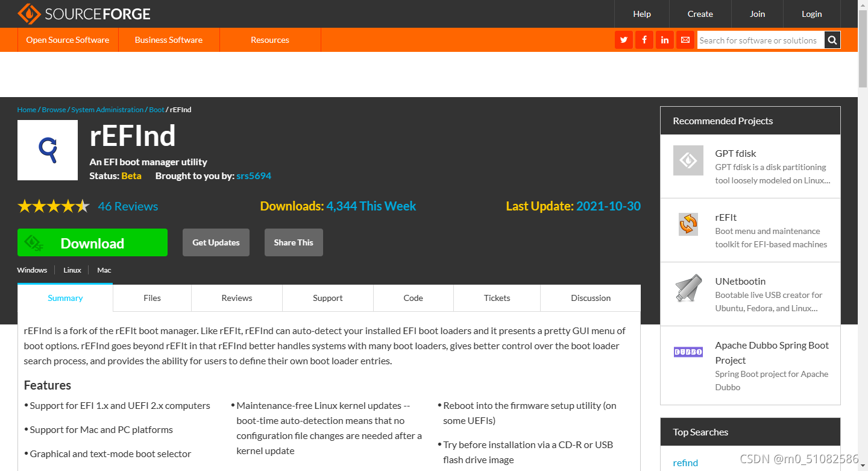Screen dimensions: 868x471
Task: Click the Share This button
Action: (x=294, y=242)
